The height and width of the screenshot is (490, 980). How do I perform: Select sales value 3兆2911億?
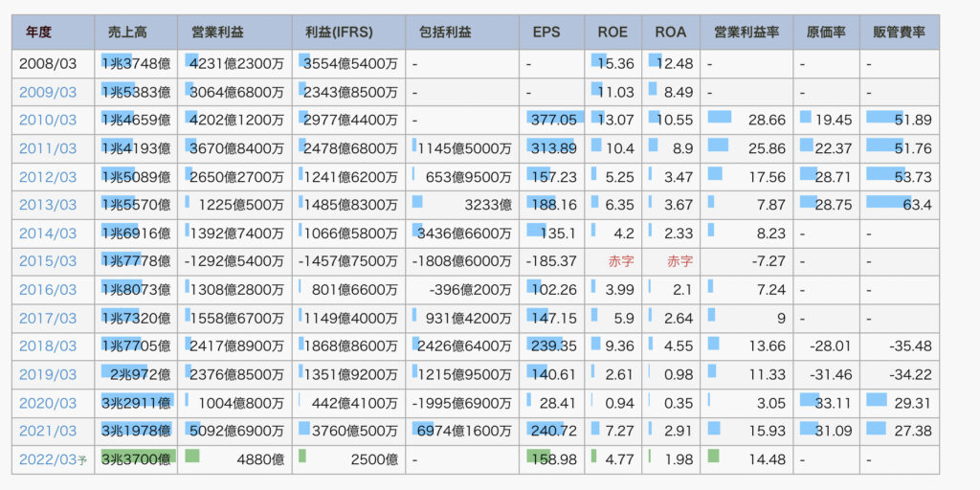(136, 403)
